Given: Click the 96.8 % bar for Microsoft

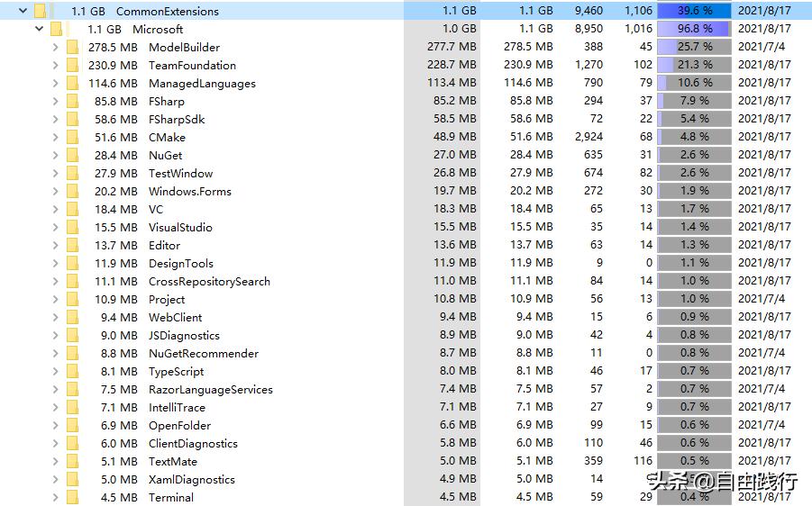Looking at the screenshot, I should [x=695, y=29].
